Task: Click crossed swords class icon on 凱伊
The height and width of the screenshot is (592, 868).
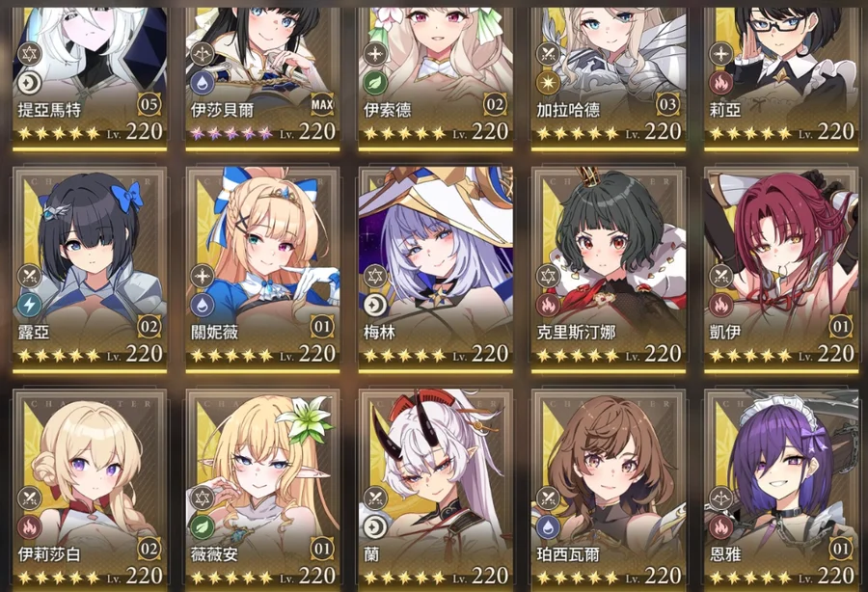Action: (x=720, y=276)
